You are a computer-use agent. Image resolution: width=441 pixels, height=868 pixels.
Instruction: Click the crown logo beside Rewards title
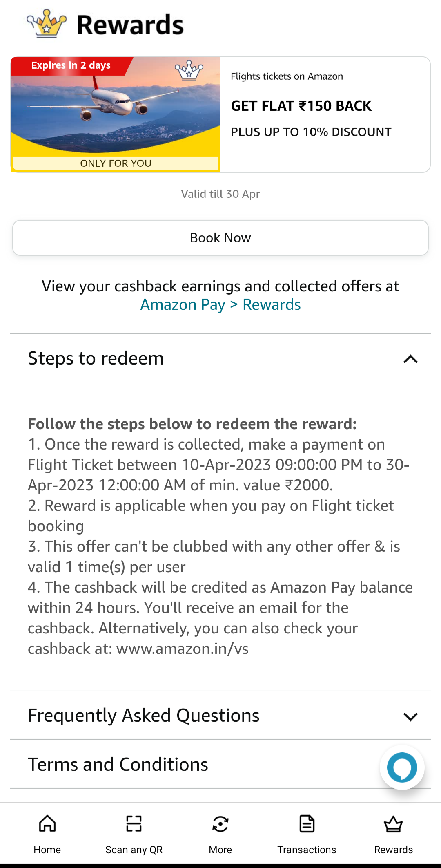pyautogui.click(x=47, y=24)
